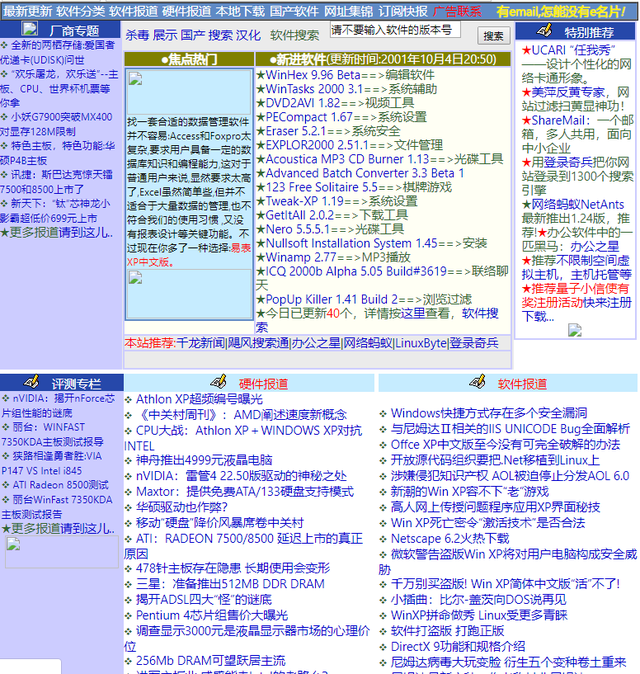
Task: Select the 国产 category link
Action: coord(193,35)
